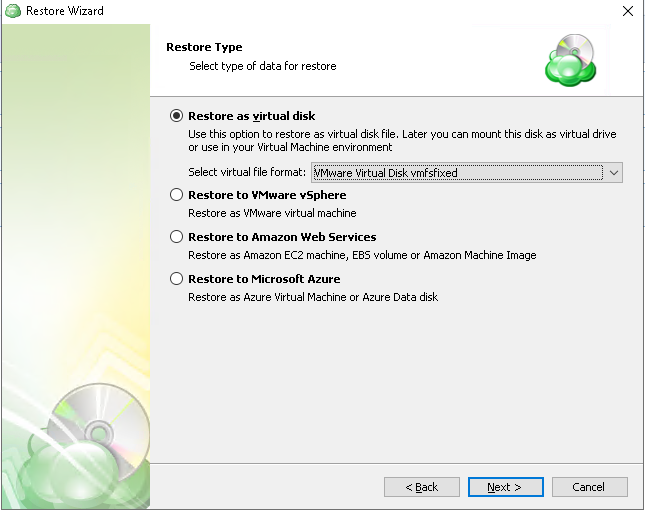
Task: Click the green cloud disc logo in header
Action: pyautogui.click(x=570, y=59)
